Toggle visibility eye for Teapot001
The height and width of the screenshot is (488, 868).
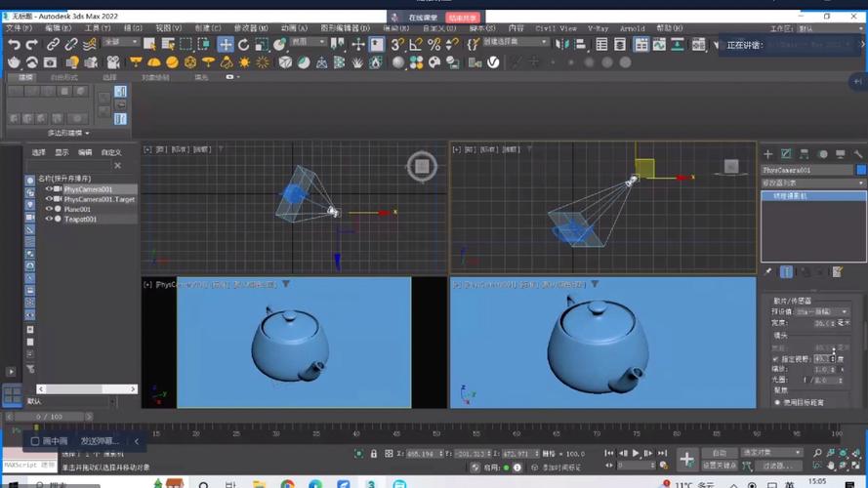(x=49, y=219)
